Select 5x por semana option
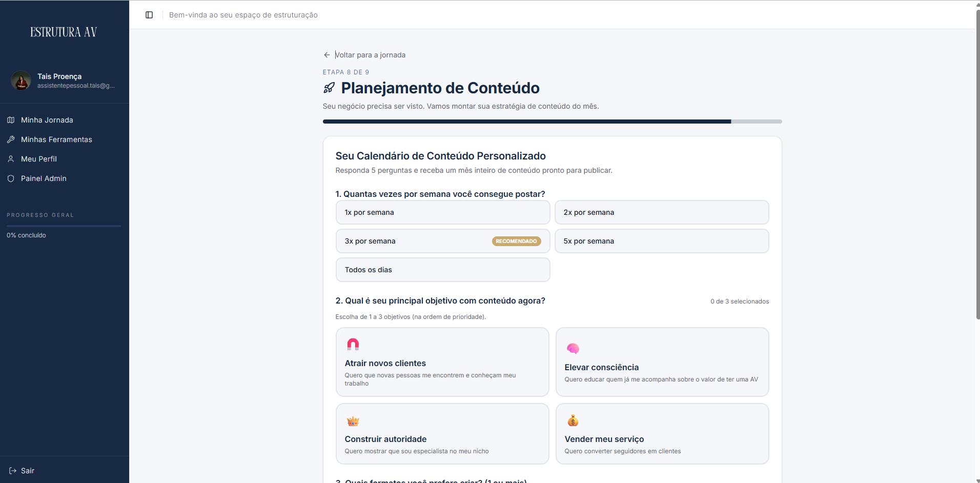Image resolution: width=980 pixels, height=483 pixels. [x=662, y=241]
